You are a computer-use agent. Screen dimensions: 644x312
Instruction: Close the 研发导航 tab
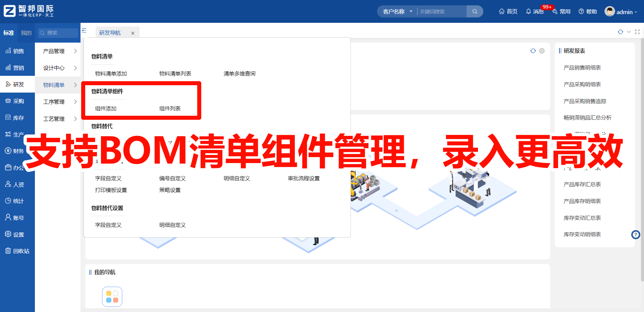(x=133, y=33)
